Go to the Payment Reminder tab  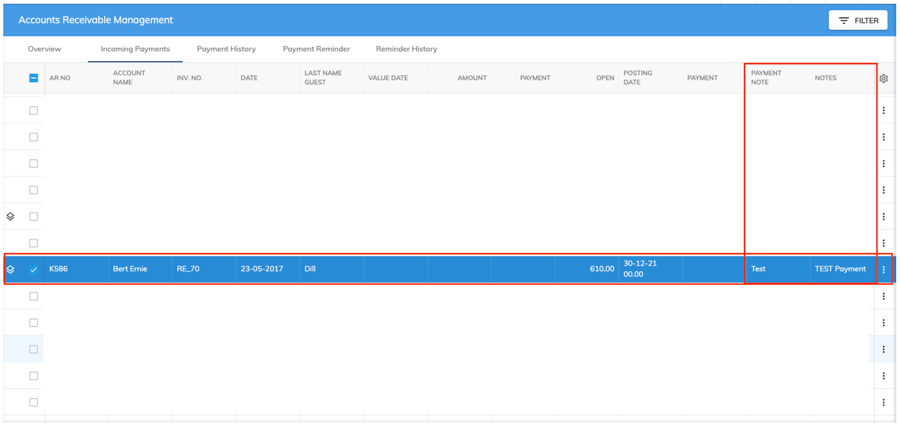(316, 49)
